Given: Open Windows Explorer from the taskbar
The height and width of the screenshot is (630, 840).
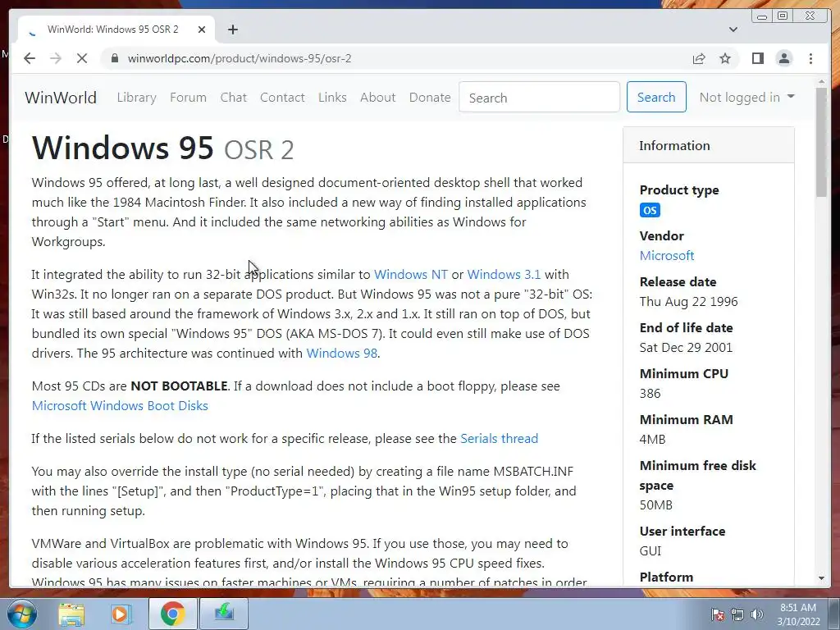Looking at the screenshot, I should pyautogui.click(x=71, y=614).
